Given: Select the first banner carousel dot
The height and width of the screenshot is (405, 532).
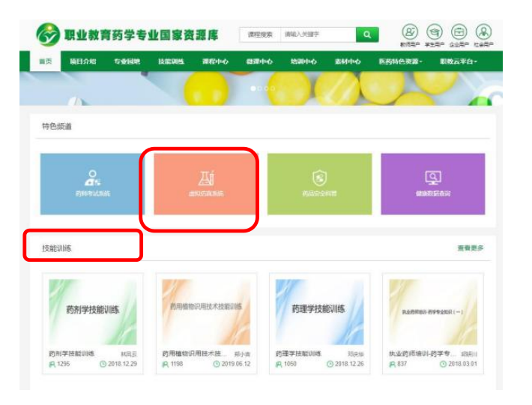Looking at the screenshot, I should (253, 88).
